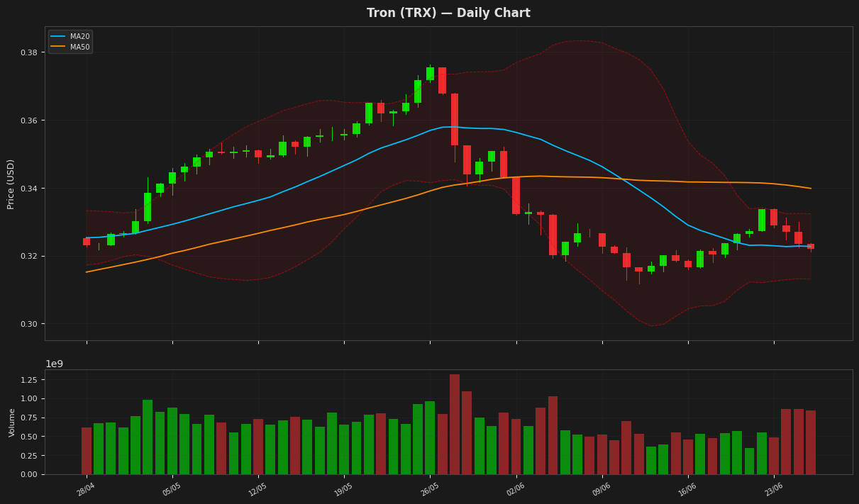Click the 0.75 volume tick label
859x504 pixels.
pyautogui.click(x=30, y=418)
